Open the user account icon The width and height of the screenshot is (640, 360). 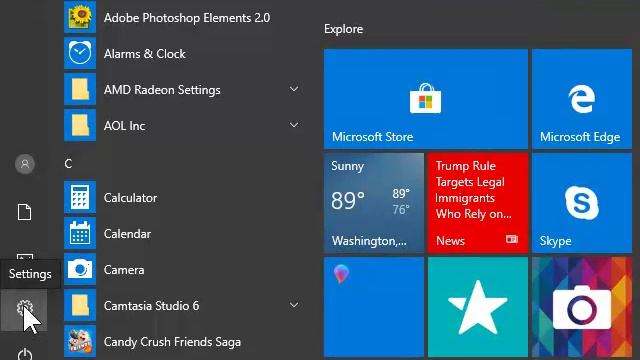[x=25, y=164]
